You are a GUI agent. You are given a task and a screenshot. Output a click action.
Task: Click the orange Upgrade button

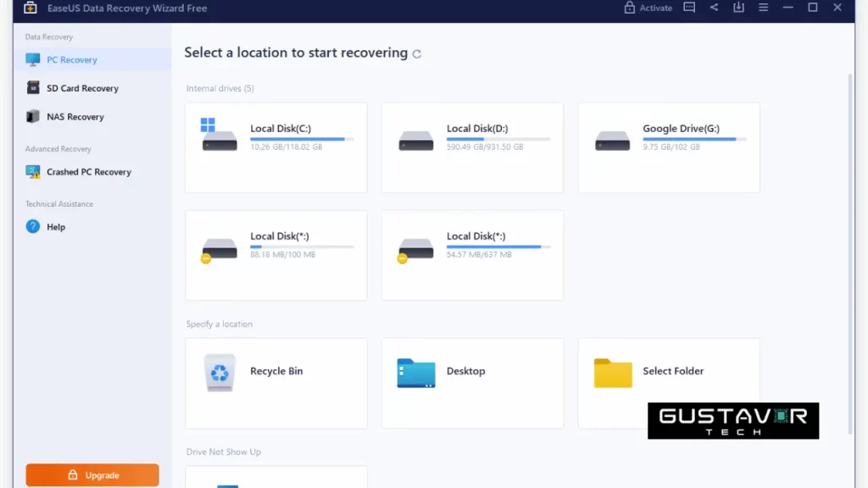(92, 475)
